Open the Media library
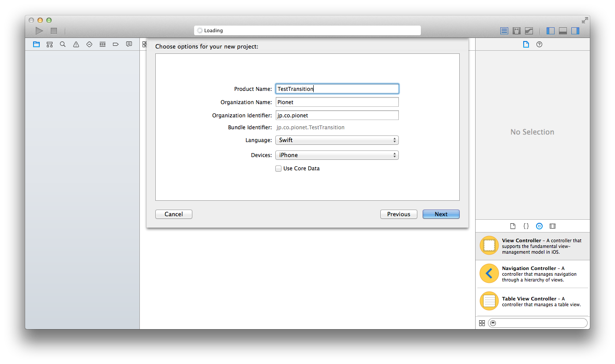The width and height of the screenshot is (615, 364). tap(552, 226)
